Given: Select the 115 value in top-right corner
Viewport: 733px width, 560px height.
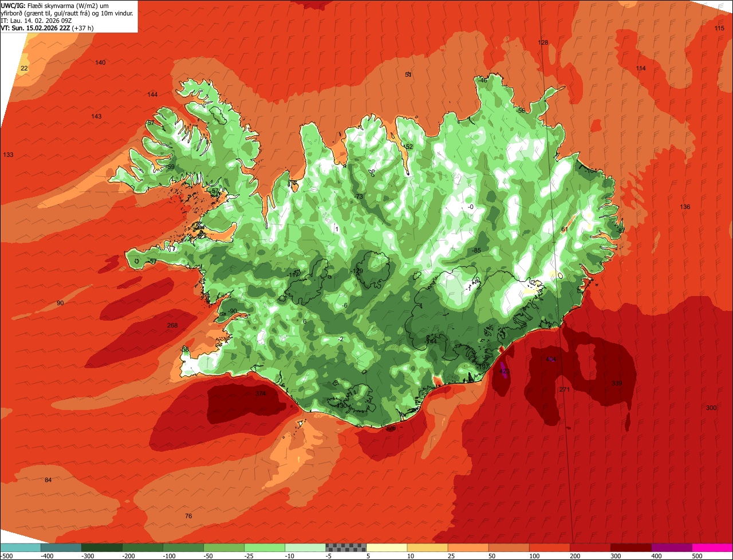Looking at the screenshot, I should 719,28.
